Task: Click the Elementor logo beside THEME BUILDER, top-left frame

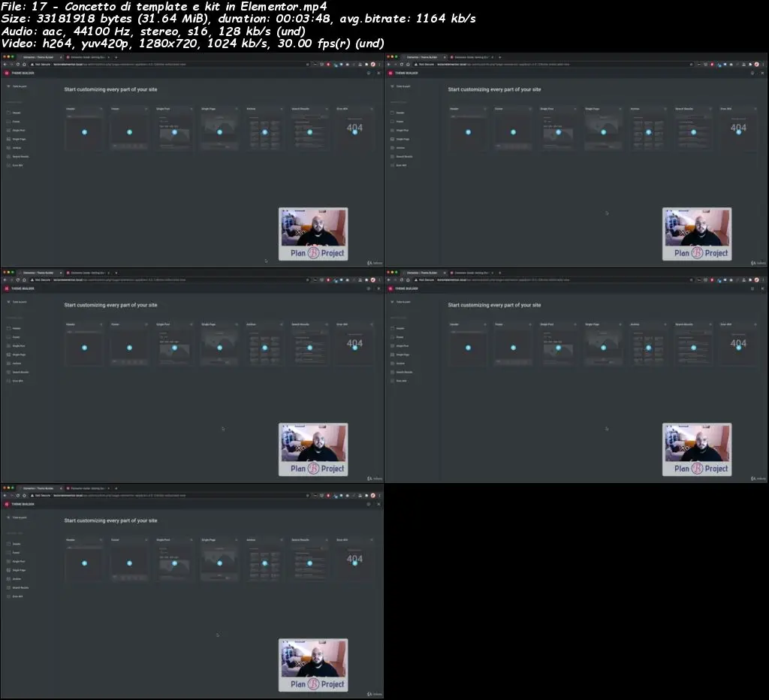Action: (7, 73)
